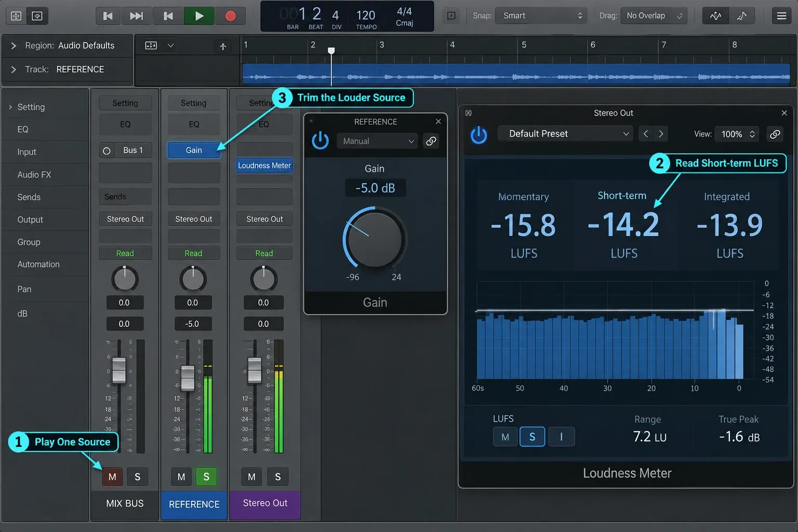Click the go-to-beginning icon left of Play
Screen dimensions: 798x532
(x=168, y=16)
